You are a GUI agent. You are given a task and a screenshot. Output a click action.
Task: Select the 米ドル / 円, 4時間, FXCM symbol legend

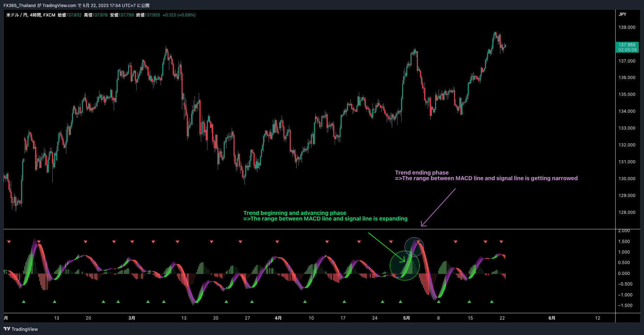click(31, 15)
